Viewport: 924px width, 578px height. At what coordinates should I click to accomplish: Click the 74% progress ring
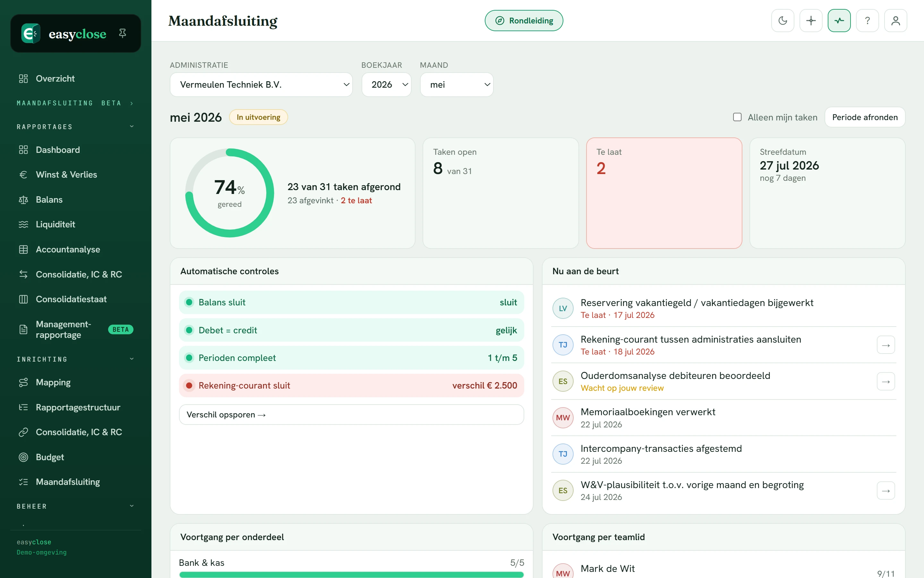coord(229,193)
